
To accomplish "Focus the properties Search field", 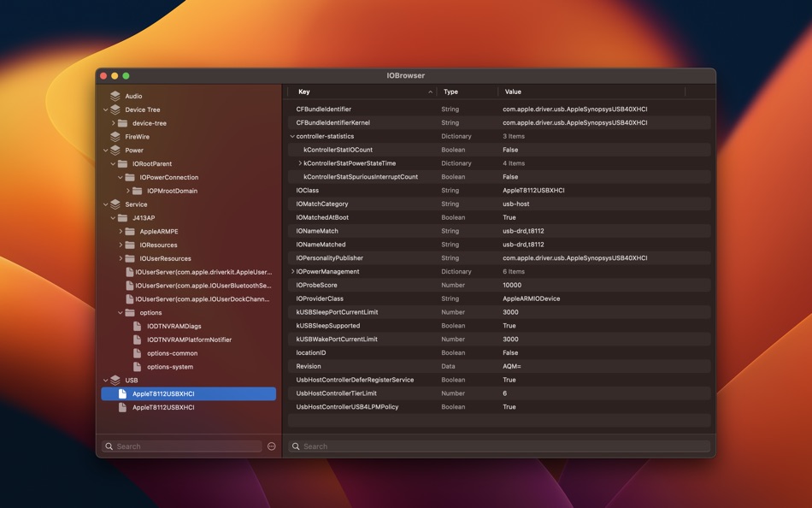I will (x=499, y=446).
